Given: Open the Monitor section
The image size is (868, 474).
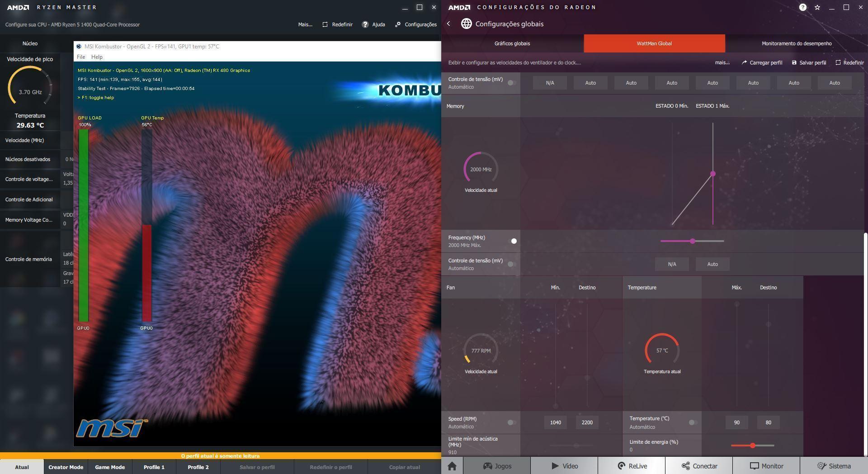Looking at the screenshot, I should (766, 466).
